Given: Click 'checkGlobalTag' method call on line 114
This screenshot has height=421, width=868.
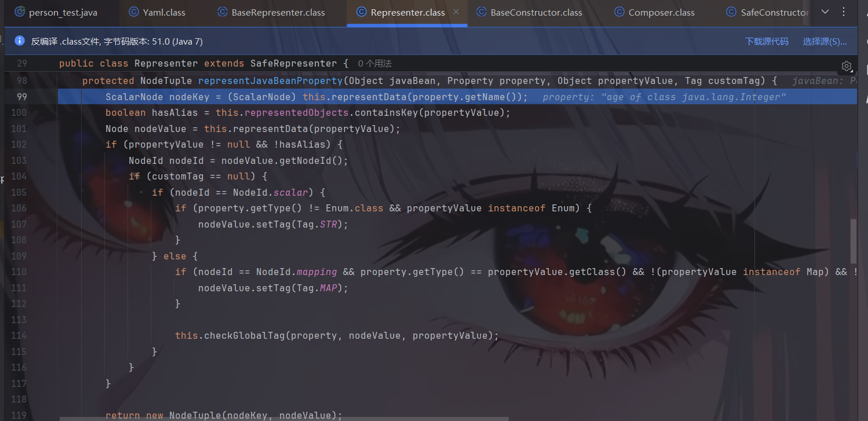Looking at the screenshot, I should pyautogui.click(x=244, y=335).
